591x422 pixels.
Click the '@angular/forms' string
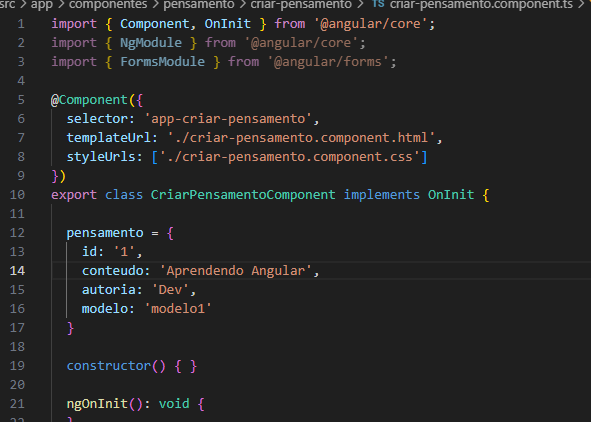(328, 61)
